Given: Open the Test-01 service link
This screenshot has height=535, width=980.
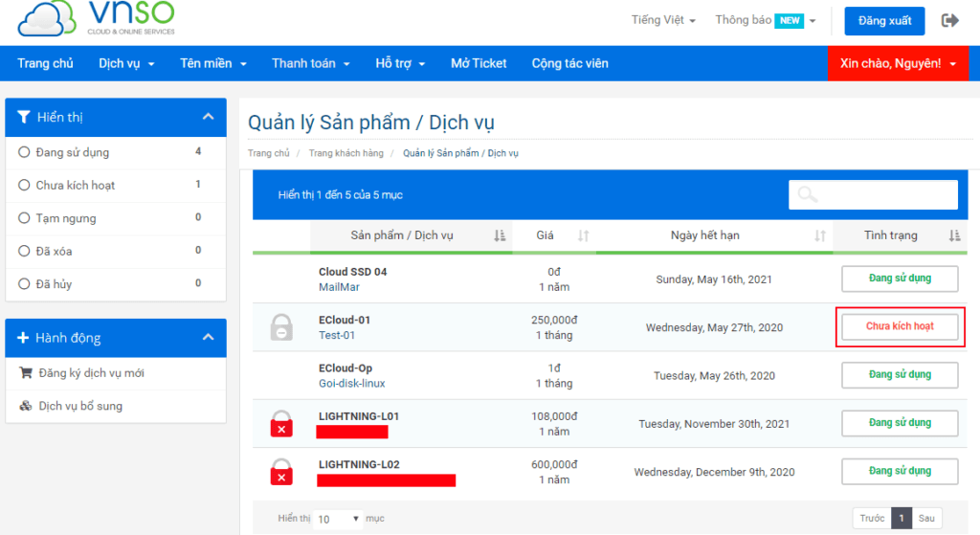Looking at the screenshot, I should 337,335.
